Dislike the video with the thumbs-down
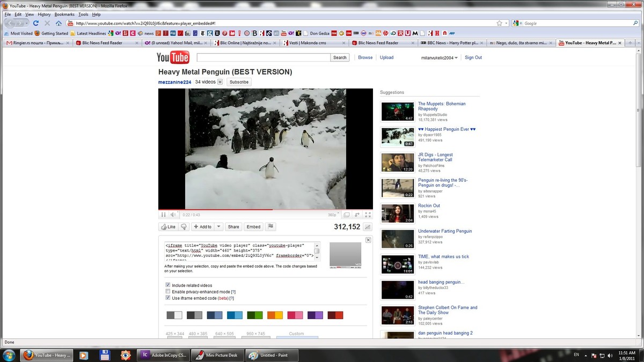 point(184,226)
